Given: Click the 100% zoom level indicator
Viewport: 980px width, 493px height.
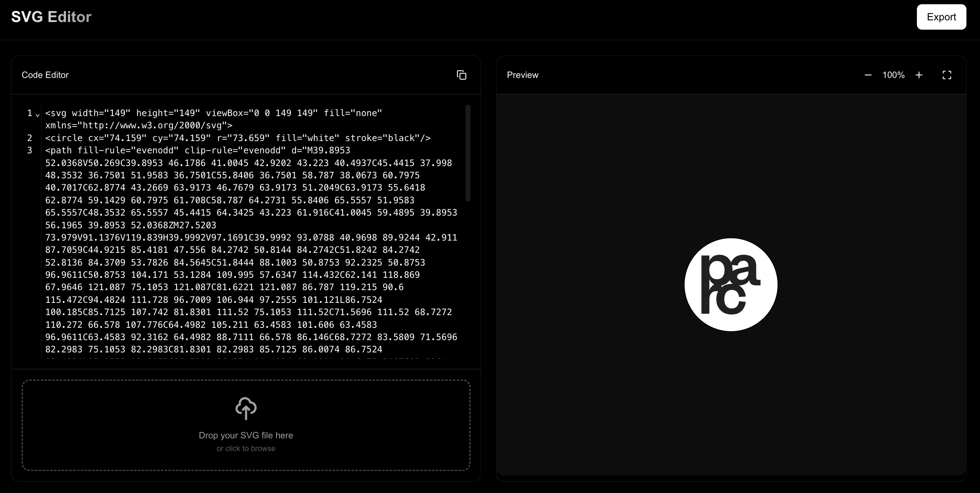Looking at the screenshot, I should [x=893, y=75].
